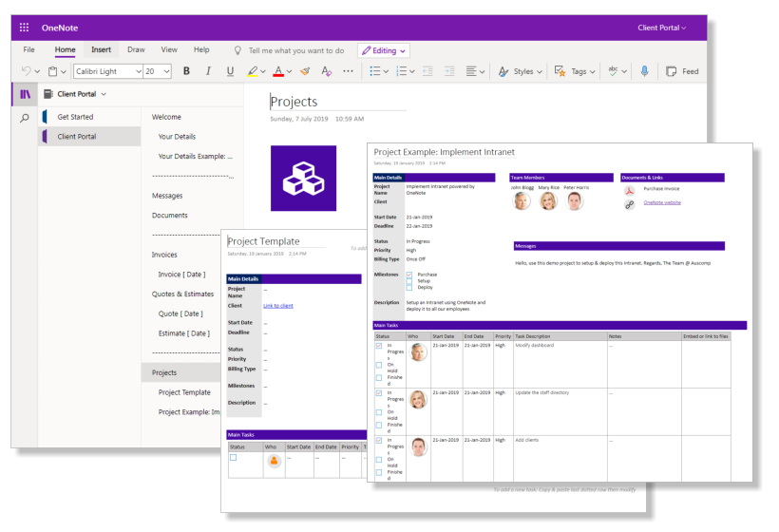
Task: Check In Progress for Update the staff directory task
Action: tap(379, 393)
